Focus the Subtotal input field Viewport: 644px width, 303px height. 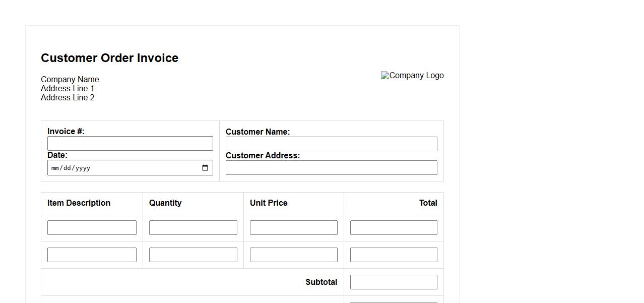tap(393, 282)
